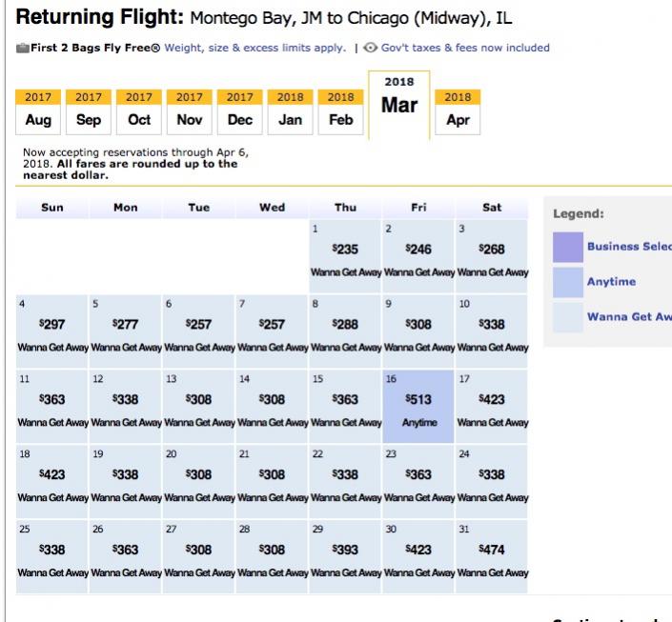The width and height of the screenshot is (672, 622).
Task: Click the Anytime legend color swatch
Action: point(567,282)
